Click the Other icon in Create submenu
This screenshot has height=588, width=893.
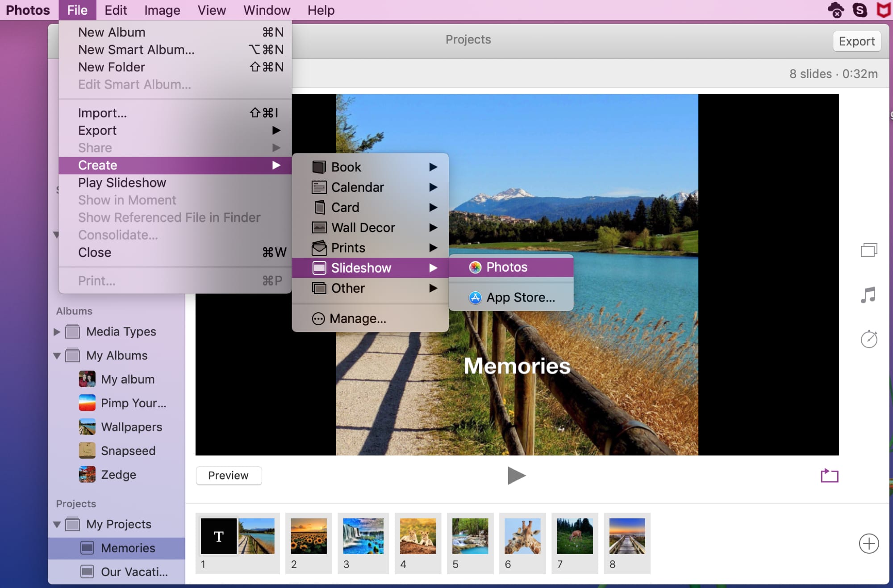coord(319,288)
